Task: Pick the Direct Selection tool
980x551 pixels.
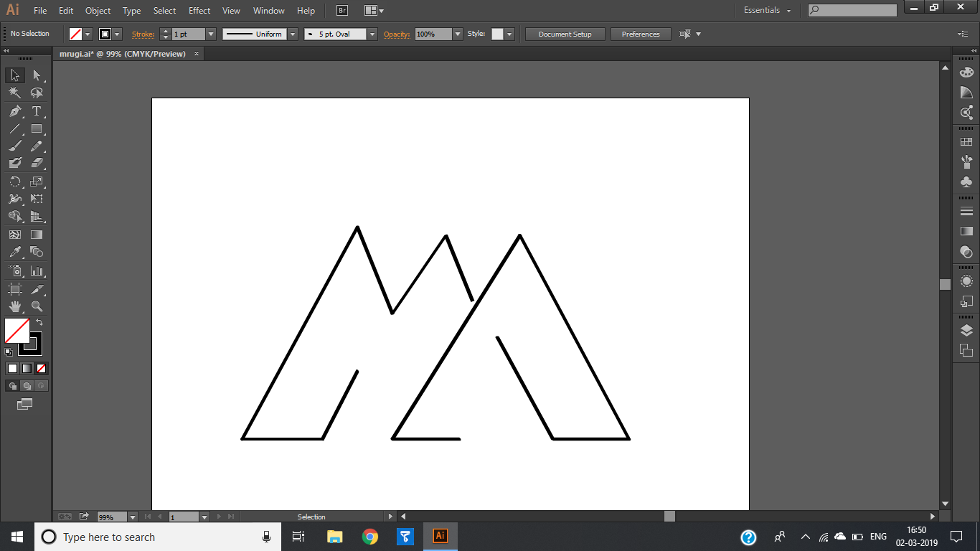Action: click(37, 75)
